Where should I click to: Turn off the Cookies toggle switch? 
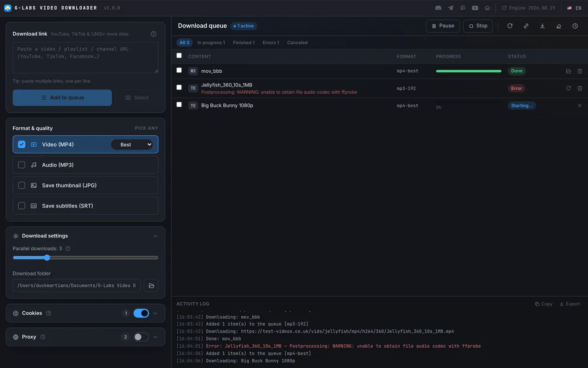tap(141, 313)
